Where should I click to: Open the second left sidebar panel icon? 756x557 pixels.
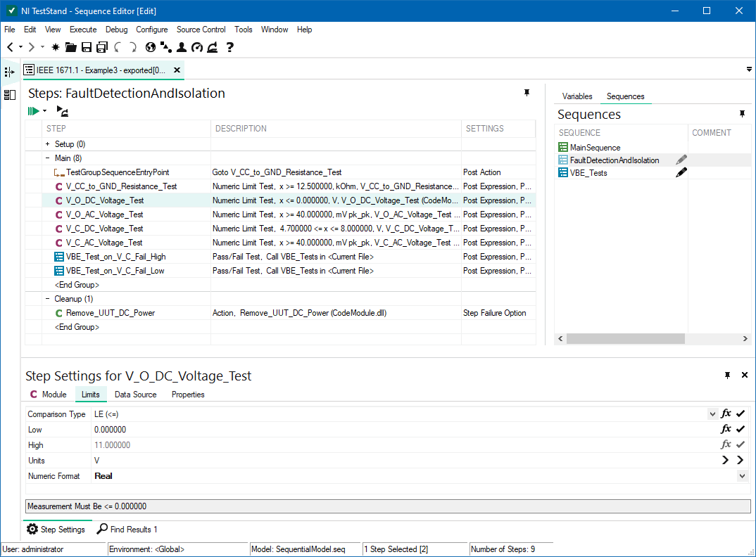click(x=10, y=95)
